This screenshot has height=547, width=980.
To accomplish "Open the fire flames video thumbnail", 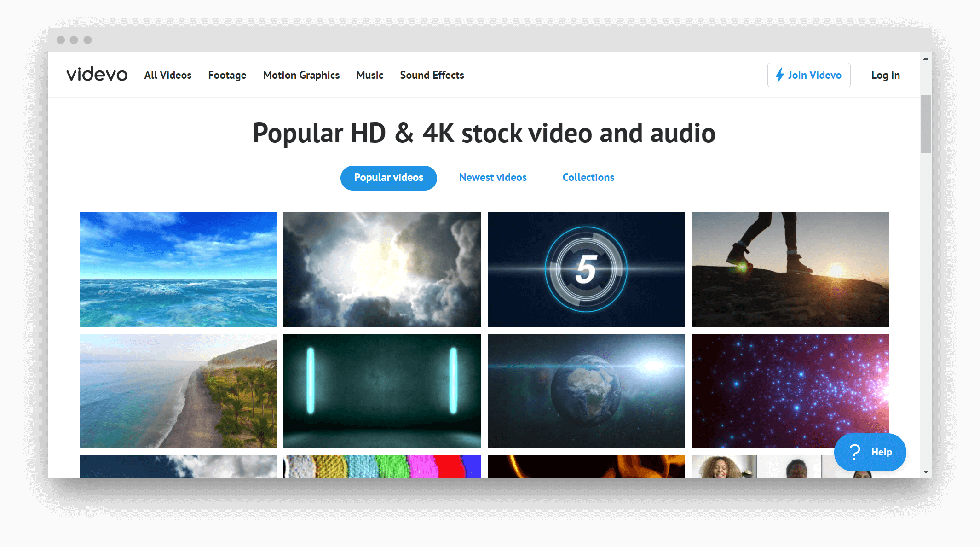I will pyautogui.click(x=586, y=466).
